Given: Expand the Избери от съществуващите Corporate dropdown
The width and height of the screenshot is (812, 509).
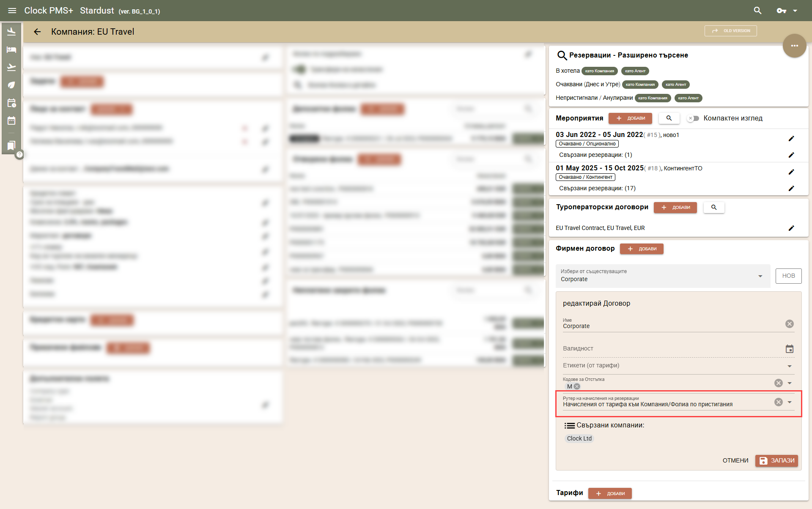Looking at the screenshot, I should point(760,276).
